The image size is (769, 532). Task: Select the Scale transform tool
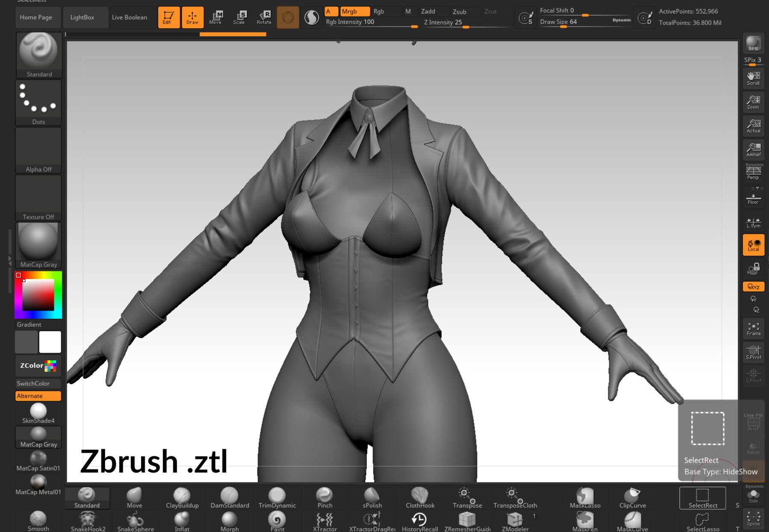[x=240, y=18]
